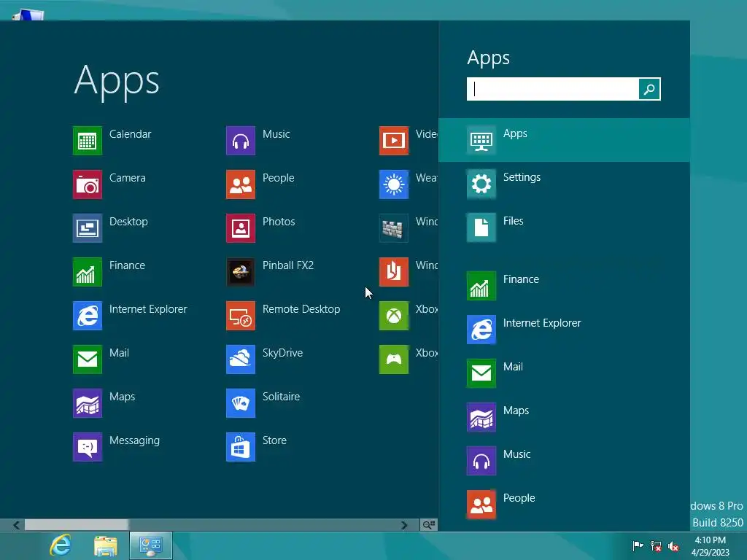Open Maps in the left Apps list
The height and width of the screenshot is (560, 747).
(104, 403)
